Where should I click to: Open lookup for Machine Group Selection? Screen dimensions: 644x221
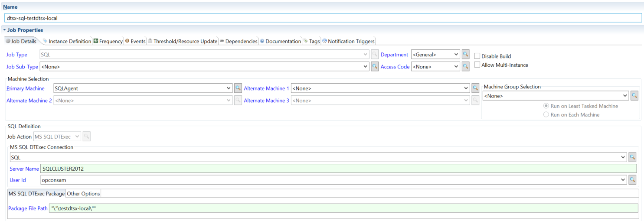pyautogui.click(x=634, y=96)
